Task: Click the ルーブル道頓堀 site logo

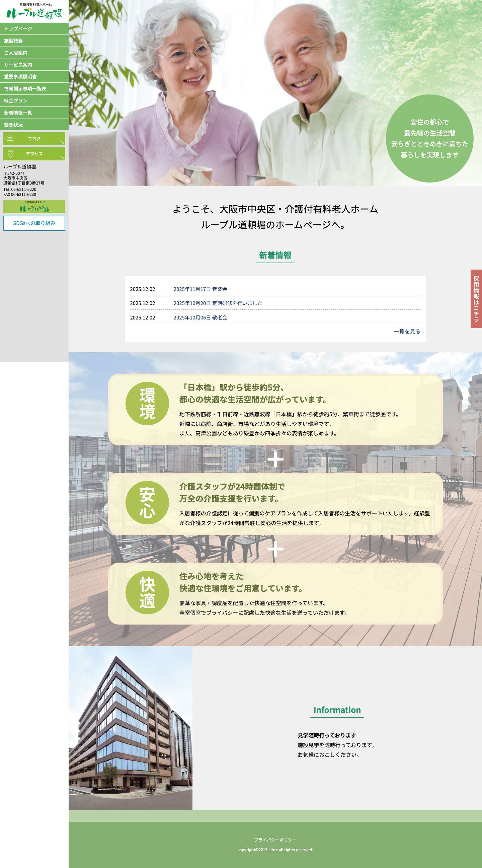Action: [34, 11]
